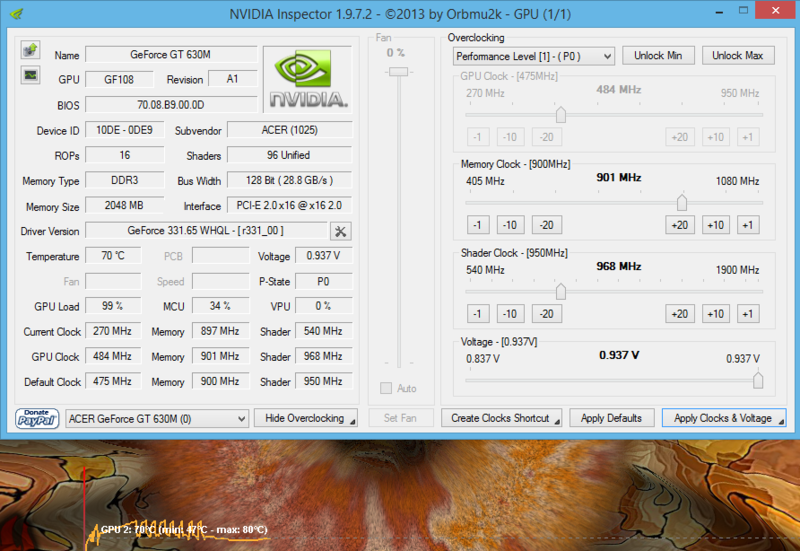Click GPU temperature overlay text in background
Image resolution: width=800 pixels, height=551 pixels.
pyautogui.click(x=184, y=530)
